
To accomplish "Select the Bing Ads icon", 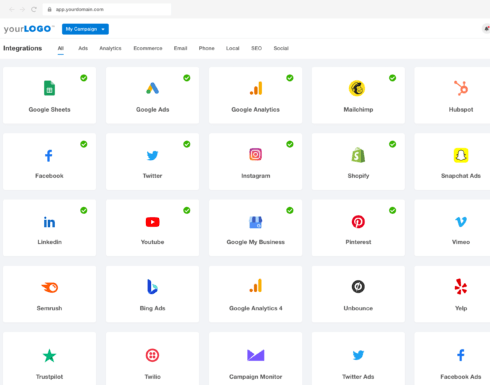I will (152, 287).
